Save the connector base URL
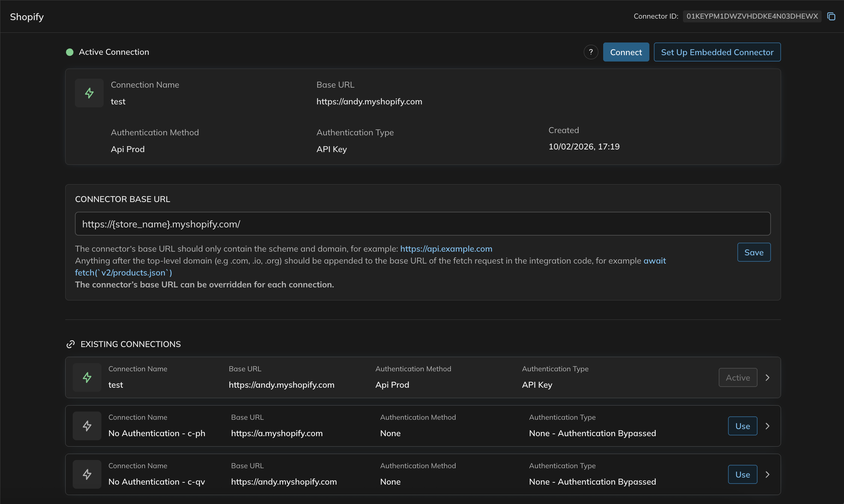844x504 pixels. [753, 252]
